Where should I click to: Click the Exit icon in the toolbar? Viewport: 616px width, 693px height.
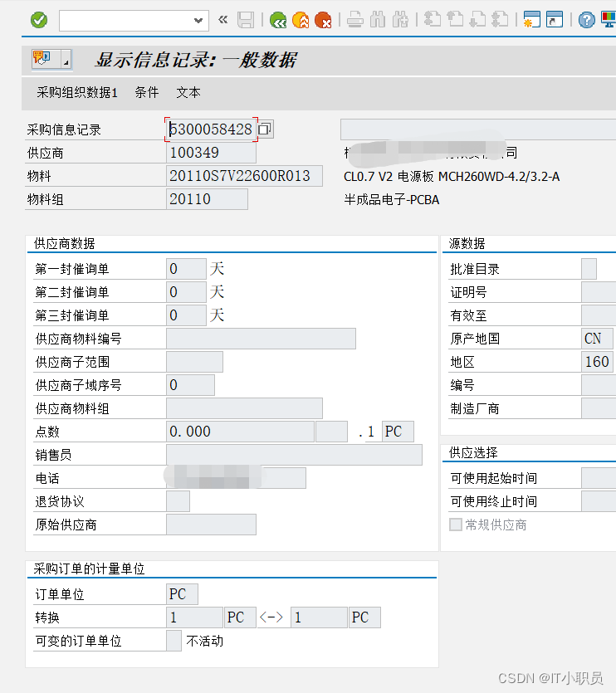click(301, 19)
